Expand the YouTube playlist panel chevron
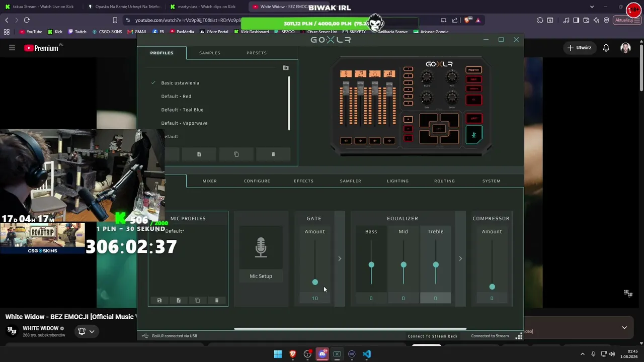The image size is (644, 362). (624, 328)
